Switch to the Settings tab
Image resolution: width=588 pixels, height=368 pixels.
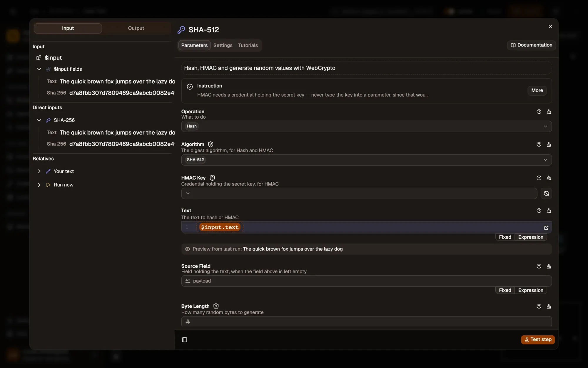[x=223, y=45]
